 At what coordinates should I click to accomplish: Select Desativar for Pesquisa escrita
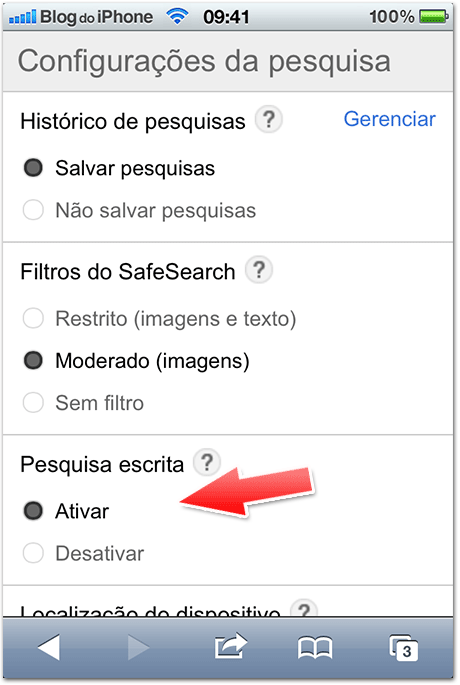[x=83, y=554]
